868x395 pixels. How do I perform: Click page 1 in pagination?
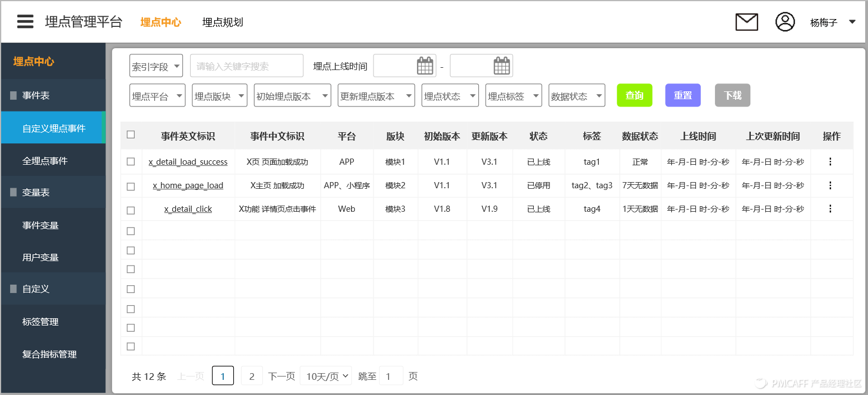(223, 376)
